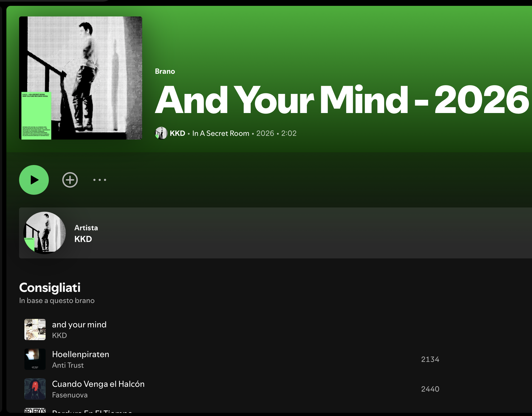Click Hoellenpiraten cover thumbnail
Image resolution: width=532 pixels, height=416 pixels.
pos(35,359)
